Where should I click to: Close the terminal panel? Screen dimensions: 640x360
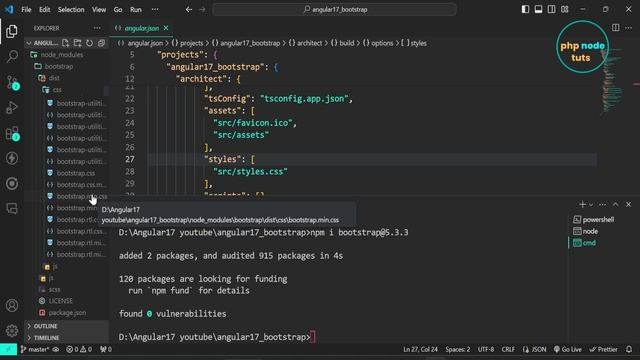pos(629,204)
